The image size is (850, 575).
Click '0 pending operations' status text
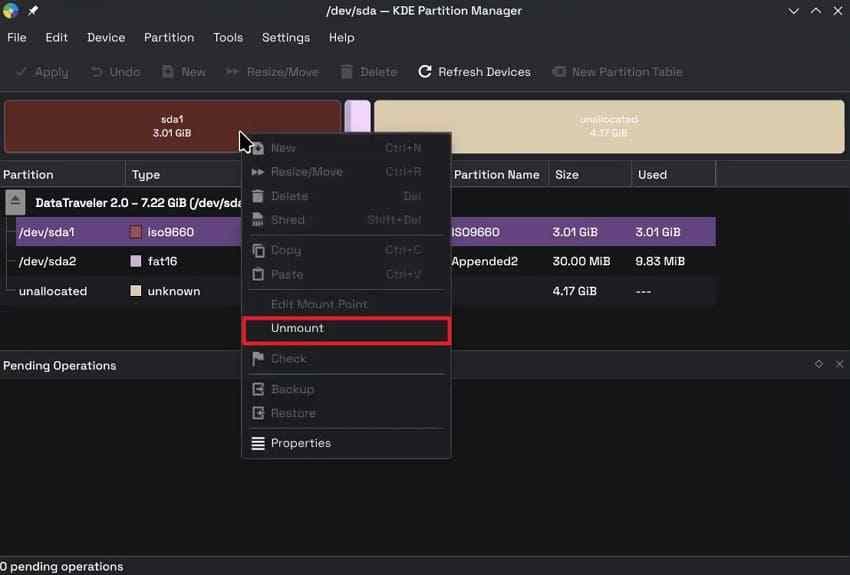62,566
